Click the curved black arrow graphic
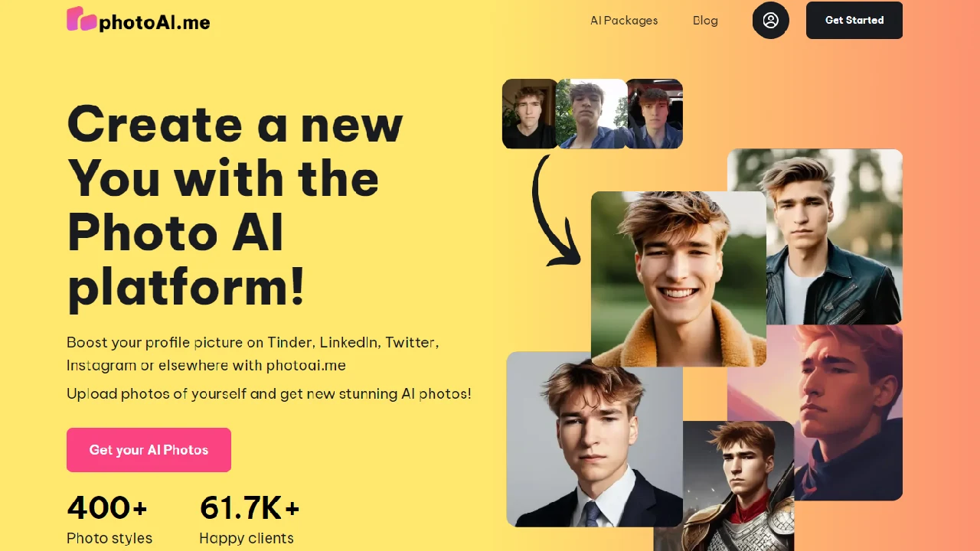The width and height of the screenshot is (980, 551). point(556,210)
